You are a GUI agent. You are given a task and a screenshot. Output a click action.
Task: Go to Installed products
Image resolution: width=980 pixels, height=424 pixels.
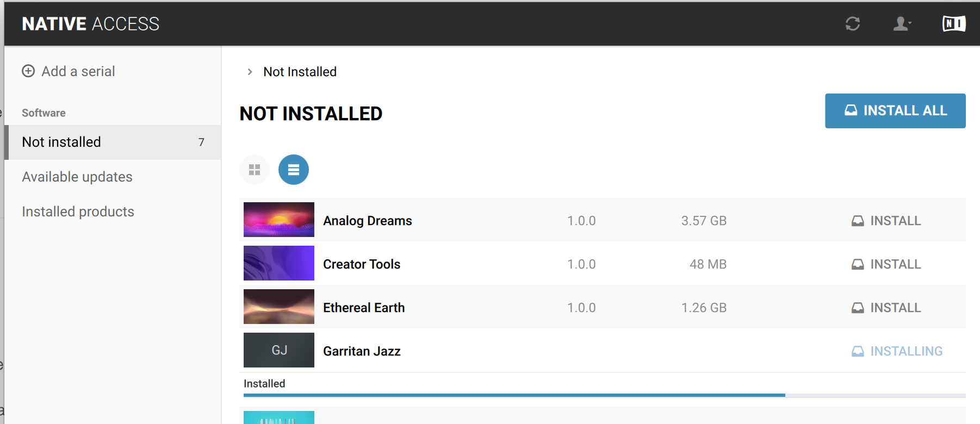78,212
